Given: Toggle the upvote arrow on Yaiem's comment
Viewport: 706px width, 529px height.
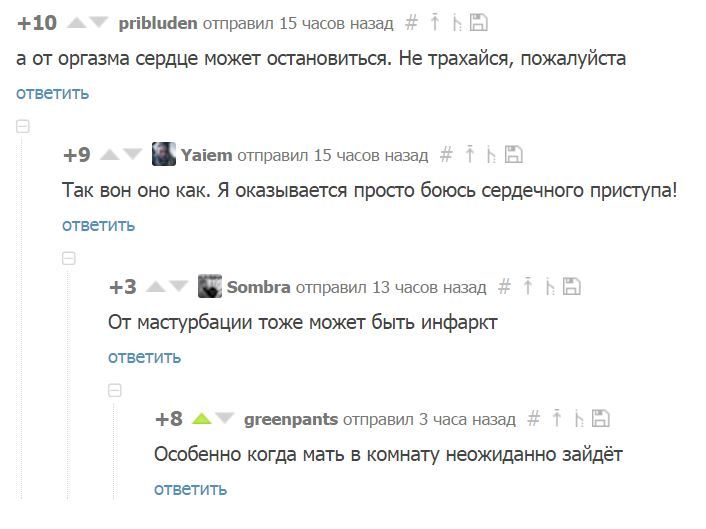Looking at the screenshot, I should coord(108,155).
